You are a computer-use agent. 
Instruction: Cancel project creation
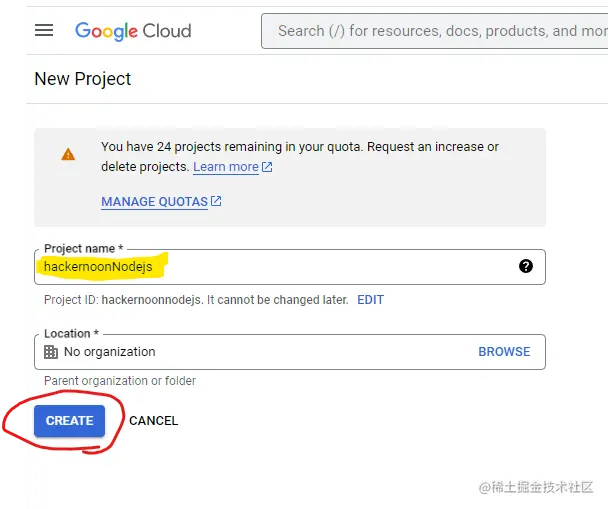pos(154,421)
